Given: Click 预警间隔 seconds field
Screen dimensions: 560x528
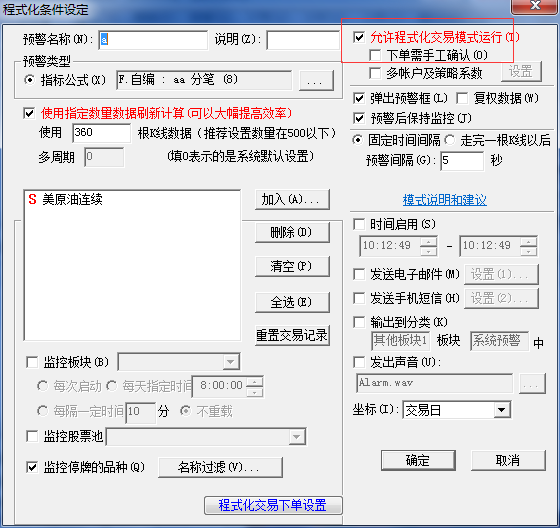Looking at the screenshot, I should (x=462, y=160).
